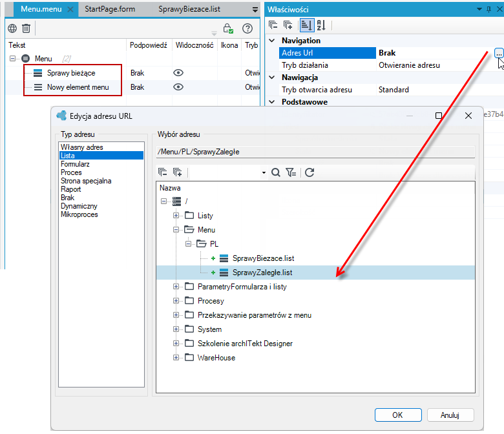Expand the Procesy folder
The image size is (504, 434).
tap(176, 301)
